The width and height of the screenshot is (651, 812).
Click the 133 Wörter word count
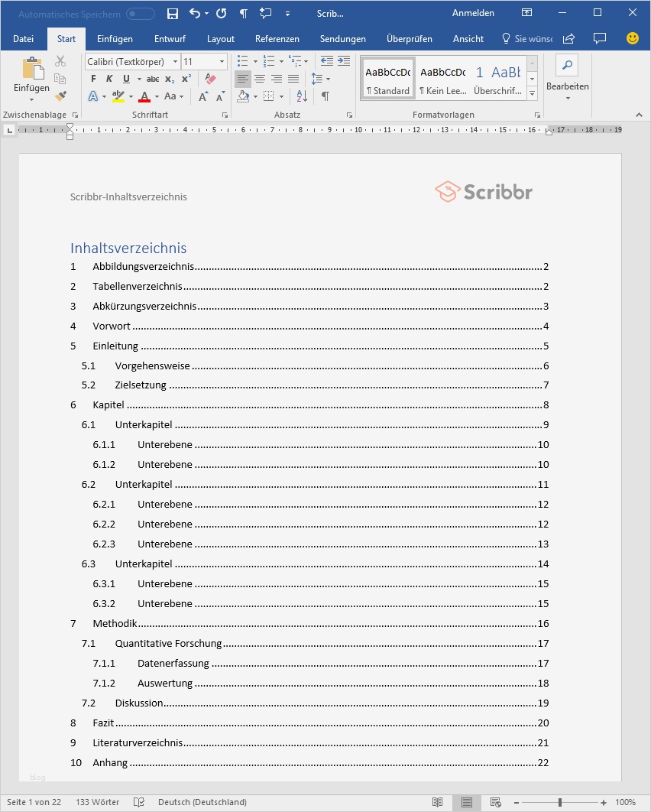point(97,802)
